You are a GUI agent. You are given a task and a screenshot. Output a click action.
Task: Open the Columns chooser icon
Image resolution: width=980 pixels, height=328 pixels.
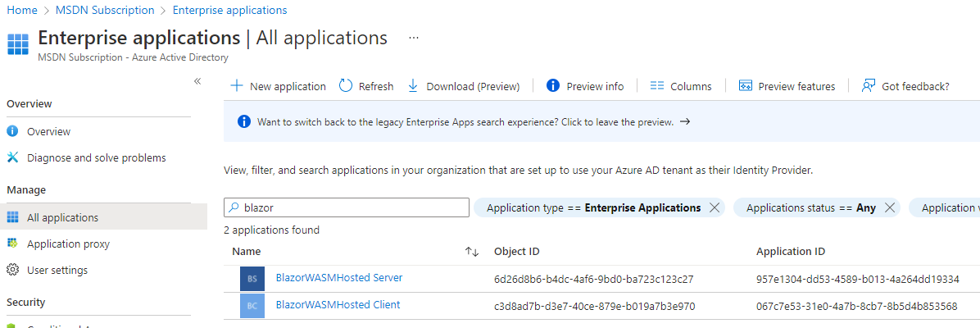point(656,86)
